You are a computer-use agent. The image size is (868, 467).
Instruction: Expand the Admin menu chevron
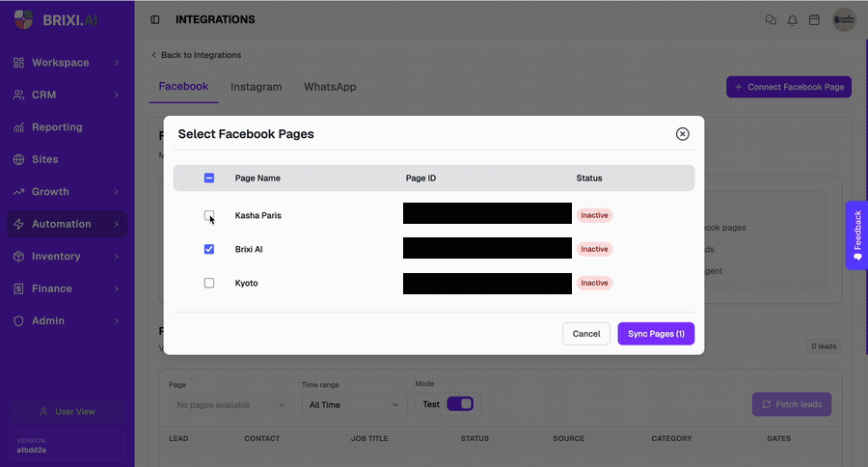click(x=117, y=320)
